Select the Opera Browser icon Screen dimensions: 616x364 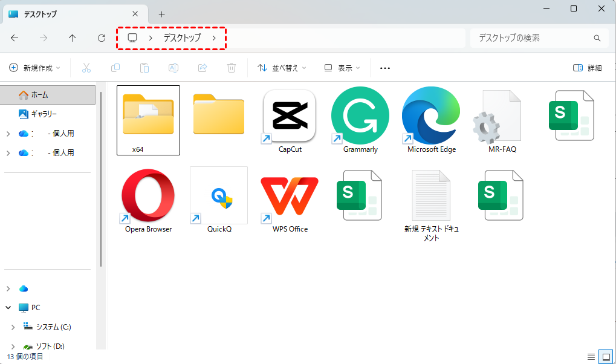coord(148,196)
